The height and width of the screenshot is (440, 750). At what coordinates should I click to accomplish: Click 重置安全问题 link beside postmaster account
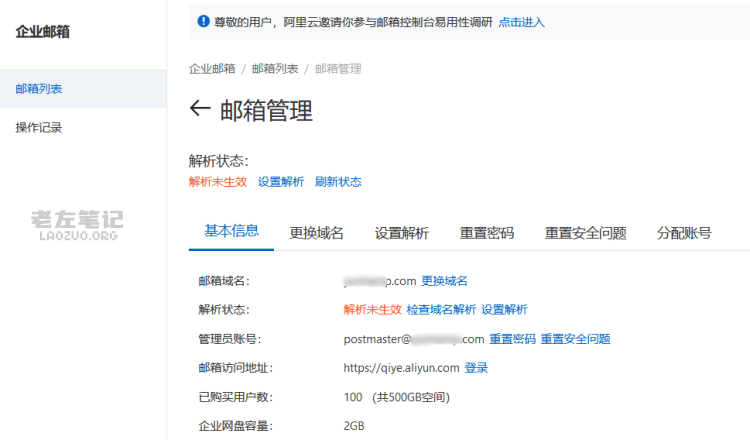575,339
